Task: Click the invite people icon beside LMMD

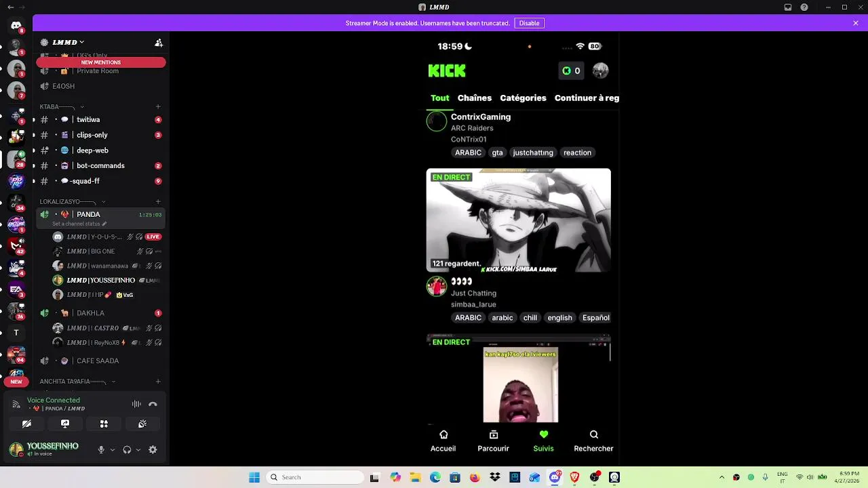Action: (x=159, y=43)
